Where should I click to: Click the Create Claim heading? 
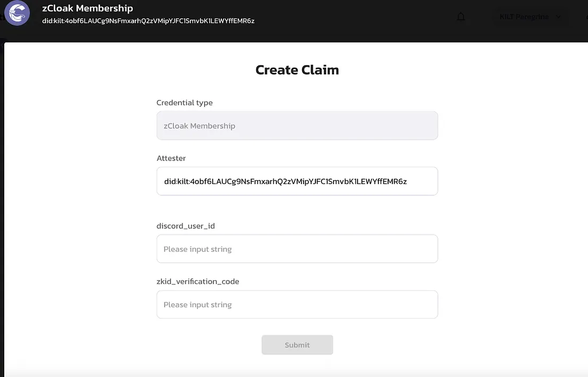coord(297,70)
